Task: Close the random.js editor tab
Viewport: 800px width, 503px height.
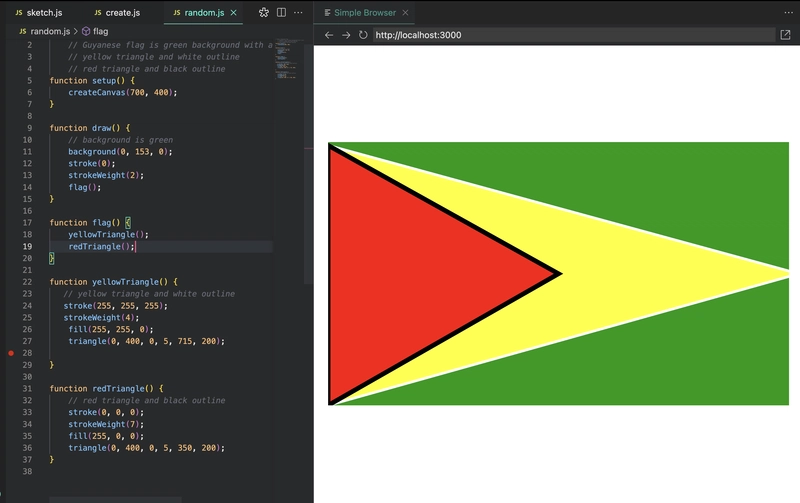Action: click(234, 13)
